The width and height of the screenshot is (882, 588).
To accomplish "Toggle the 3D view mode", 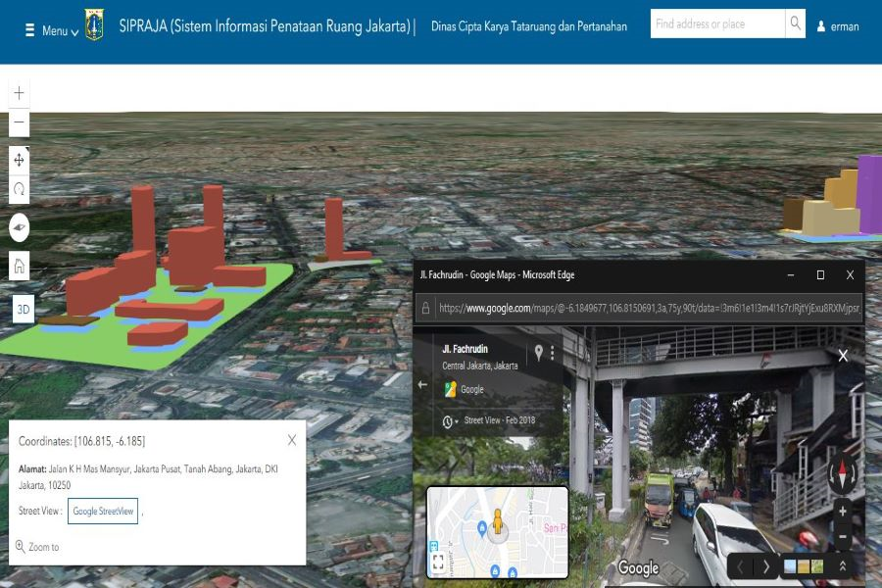I will (x=23, y=310).
